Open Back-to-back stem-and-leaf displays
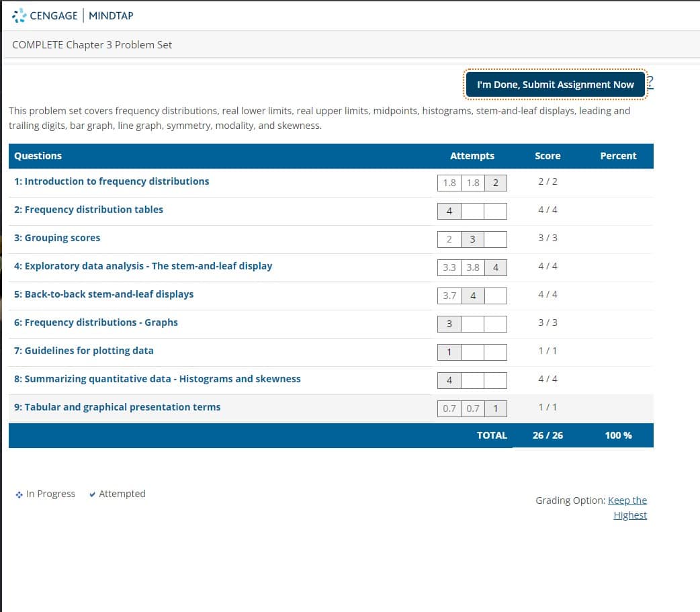 tap(103, 294)
